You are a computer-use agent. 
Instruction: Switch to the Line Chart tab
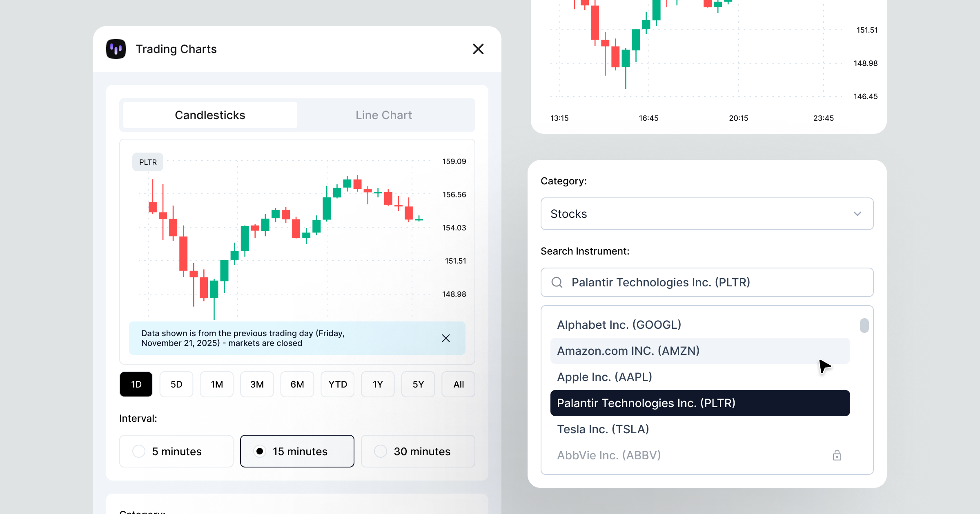pyautogui.click(x=383, y=115)
